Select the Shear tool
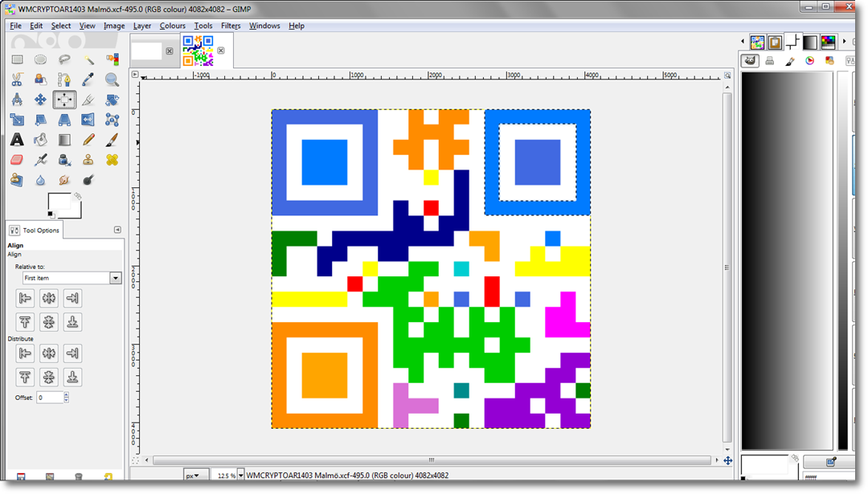Viewport: 868px width, 494px height. [40, 120]
